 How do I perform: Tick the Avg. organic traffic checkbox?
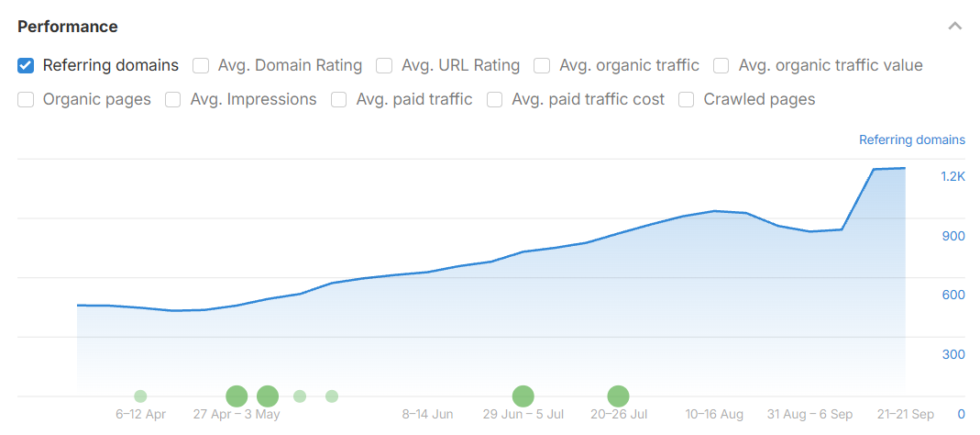coord(542,65)
